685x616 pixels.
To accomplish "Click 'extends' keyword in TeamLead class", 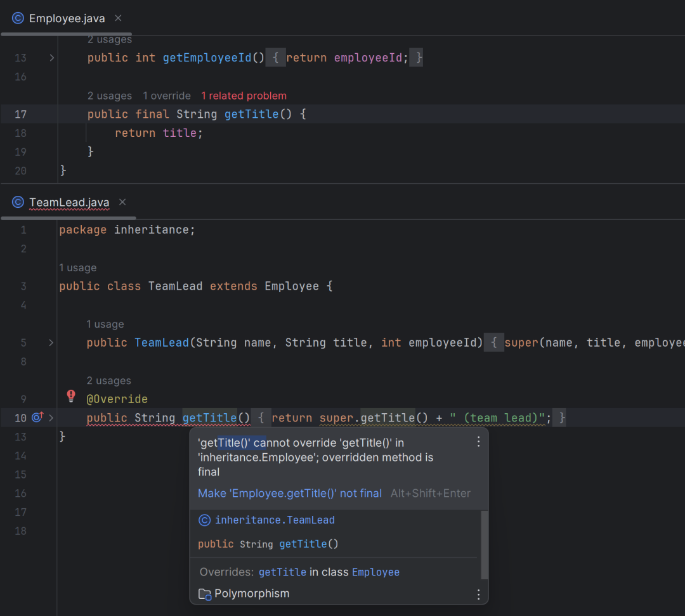I will pos(233,286).
